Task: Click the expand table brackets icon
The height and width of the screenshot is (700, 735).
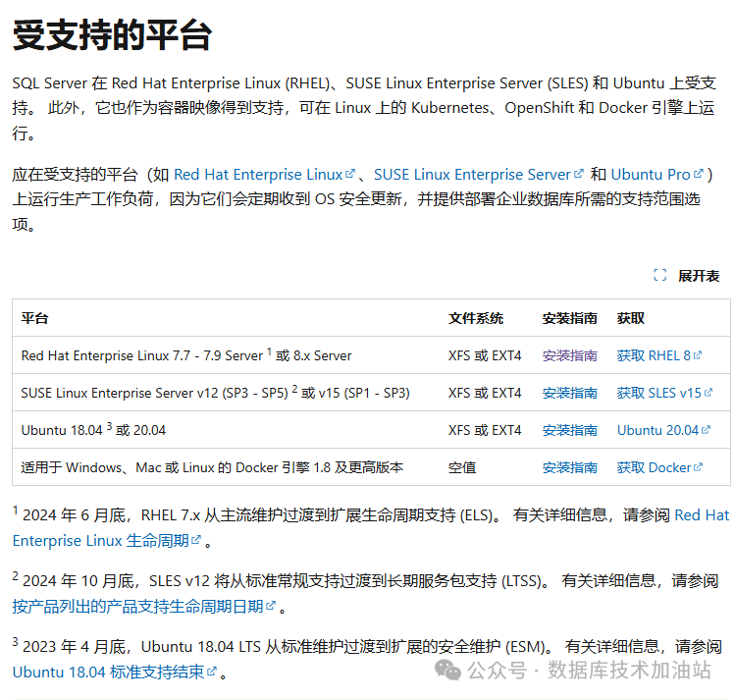Action: tap(659, 275)
